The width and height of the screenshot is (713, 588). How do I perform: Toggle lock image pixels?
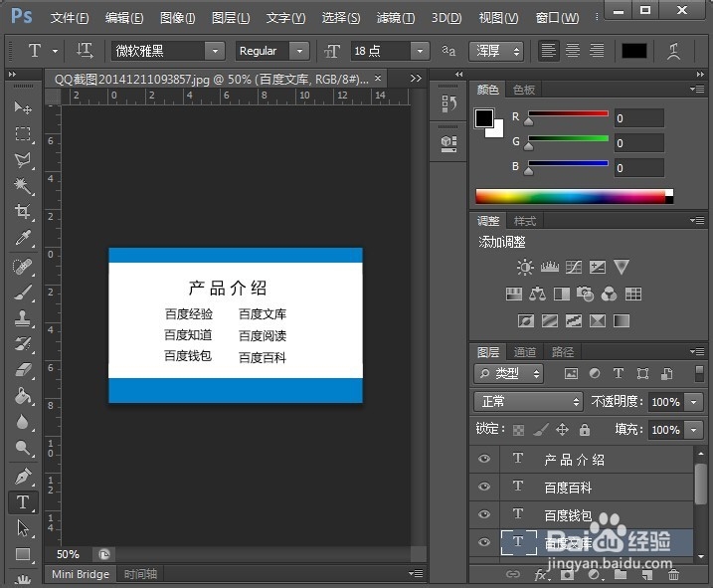click(x=541, y=429)
